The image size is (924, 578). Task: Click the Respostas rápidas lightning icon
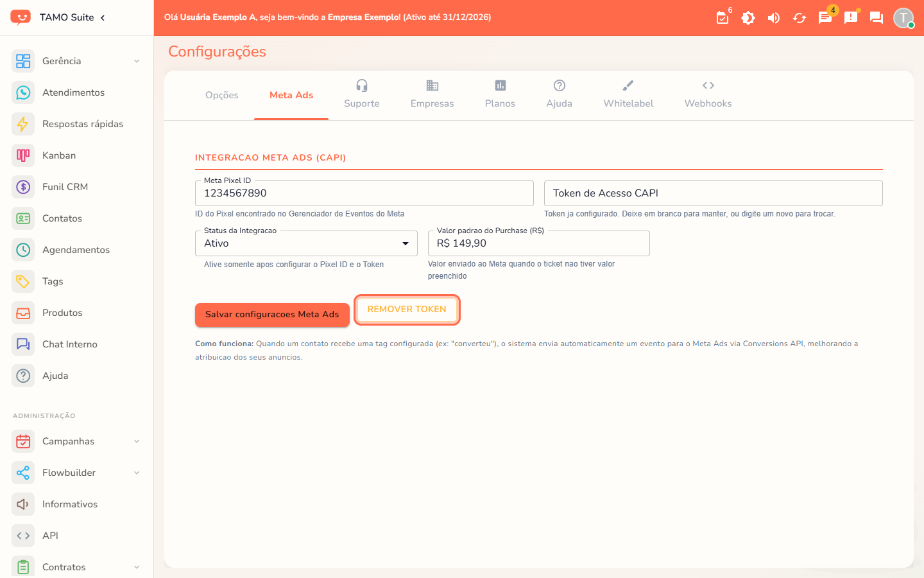click(23, 124)
